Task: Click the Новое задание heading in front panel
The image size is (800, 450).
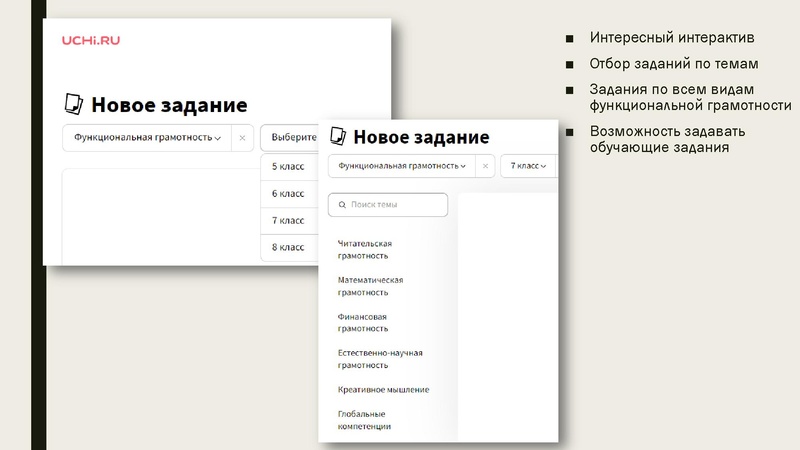Action: (x=421, y=137)
